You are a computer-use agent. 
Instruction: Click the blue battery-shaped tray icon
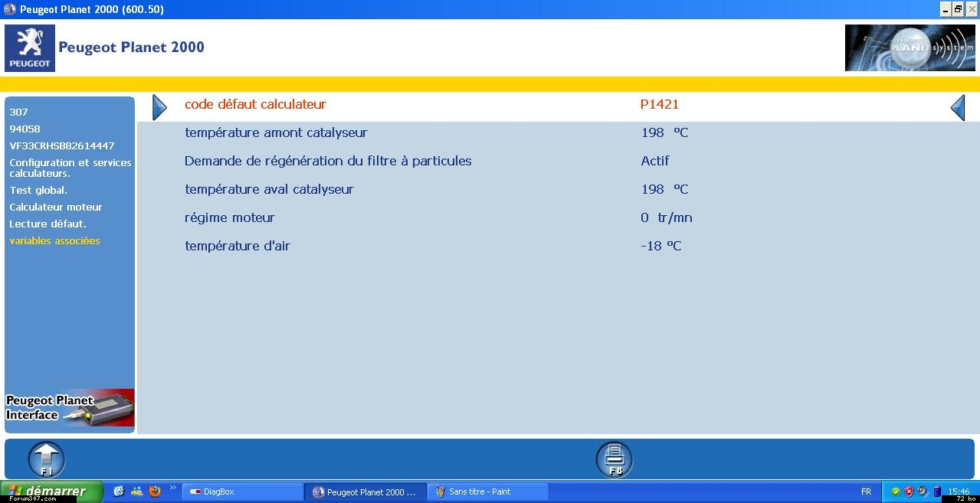(x=936, y=492)
